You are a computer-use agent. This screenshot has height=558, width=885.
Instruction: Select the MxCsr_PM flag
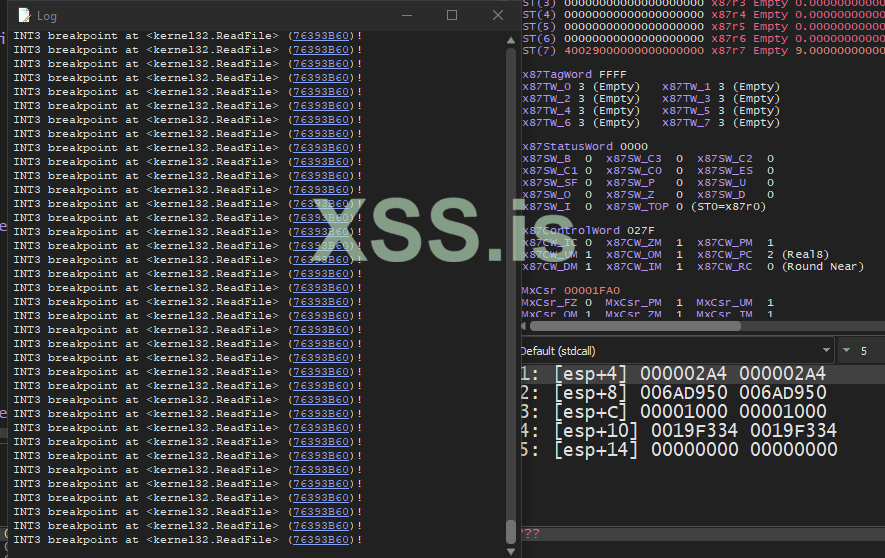click(x=644, y=302)
